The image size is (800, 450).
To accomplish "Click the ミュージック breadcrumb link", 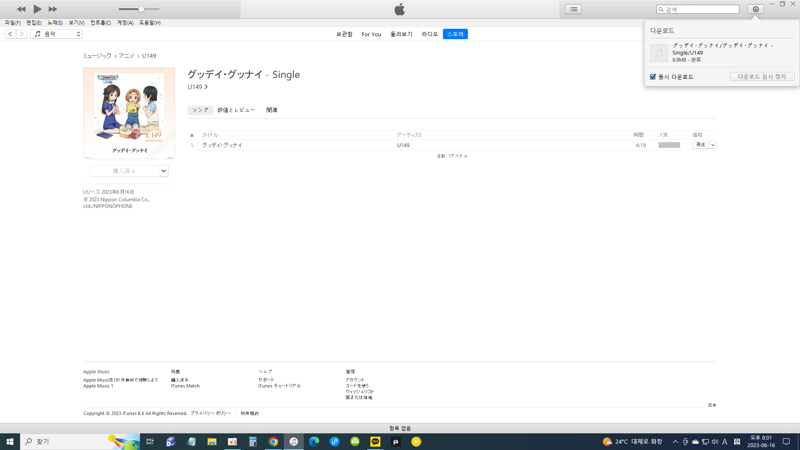I will pos(97,56).
